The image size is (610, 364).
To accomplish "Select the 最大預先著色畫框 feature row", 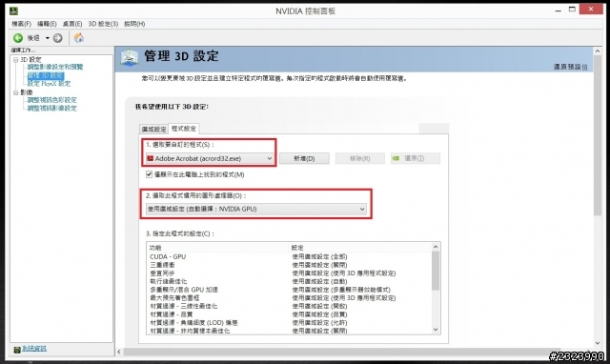I will pyautogui.click(x=290, y=298).
